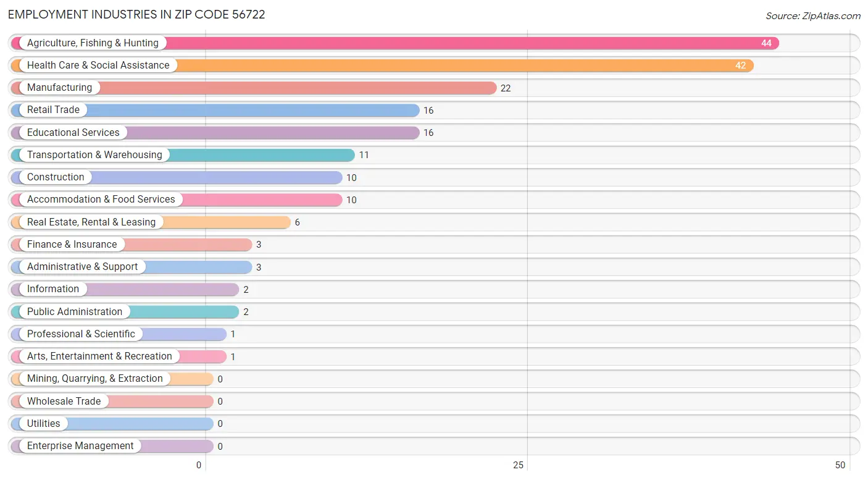868x480 pixels.
Task: Select the Professional & Scientific label
Action: pyautogui.click(x=81, y=334)
